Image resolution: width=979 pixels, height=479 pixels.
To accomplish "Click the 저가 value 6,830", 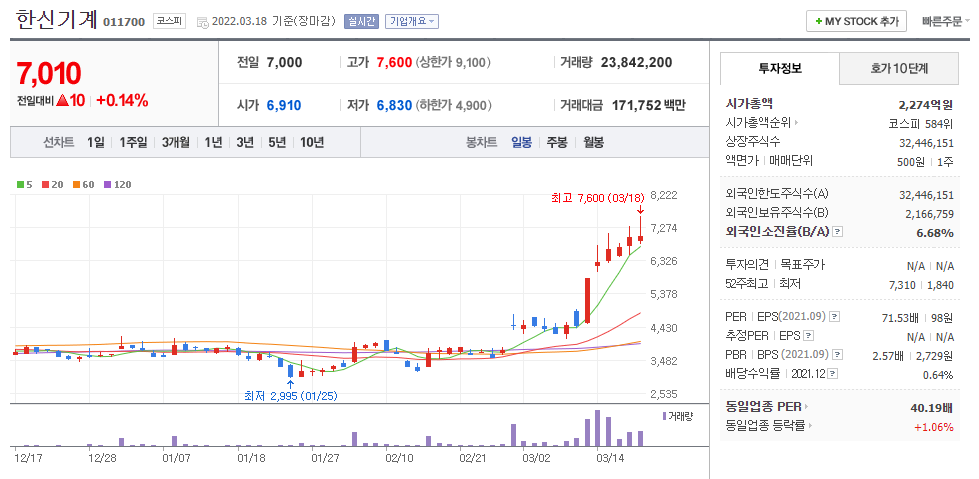I will 394,105.
